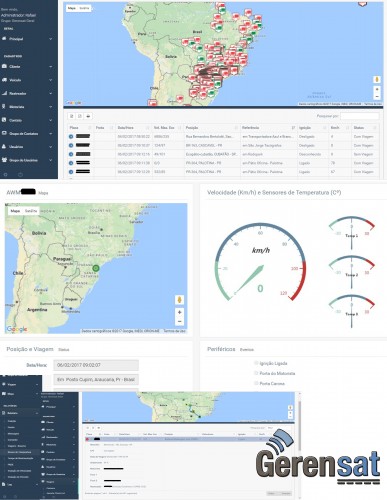Click the Rastreador signal bars icon
This screenshot has height=500, width=387.
click(x=4, y=93)
